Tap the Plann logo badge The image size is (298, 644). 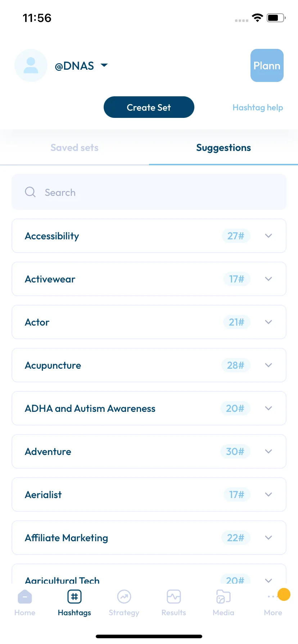click(x=267, y=65)
